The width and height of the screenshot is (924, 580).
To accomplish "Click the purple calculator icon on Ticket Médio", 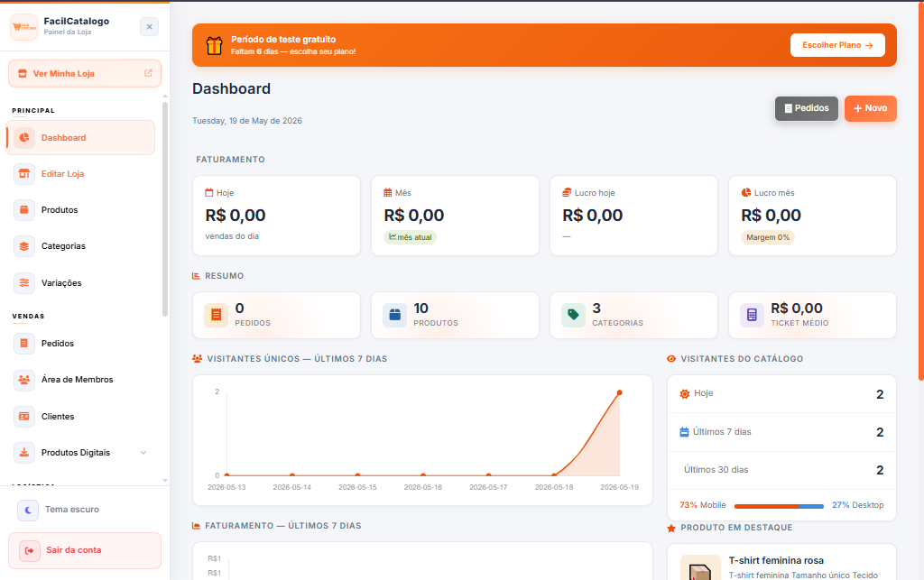I will [752, 315].
